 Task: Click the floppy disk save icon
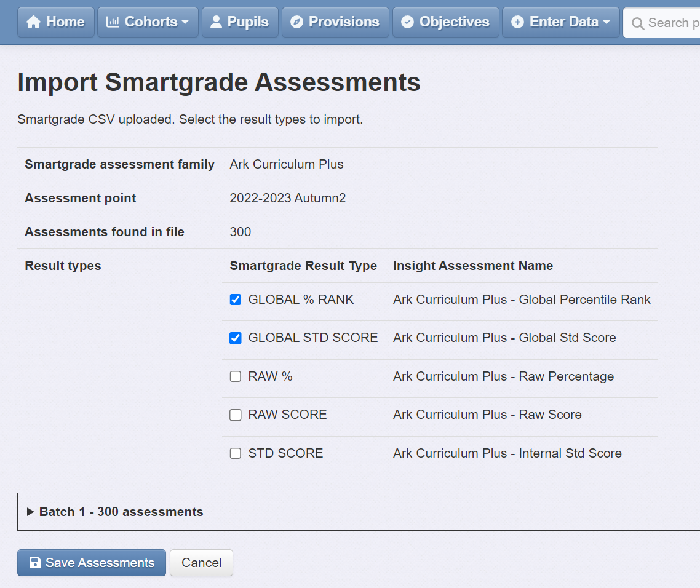point(35,563)
